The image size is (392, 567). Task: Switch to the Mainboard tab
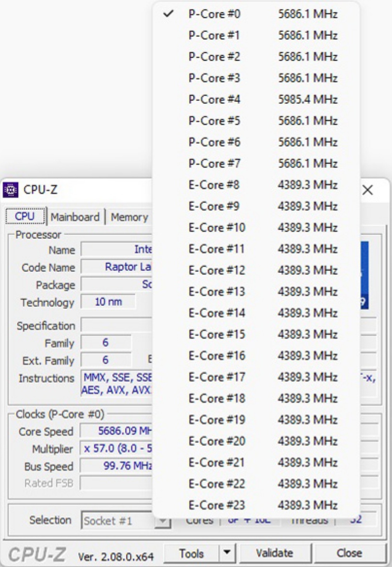75,217
